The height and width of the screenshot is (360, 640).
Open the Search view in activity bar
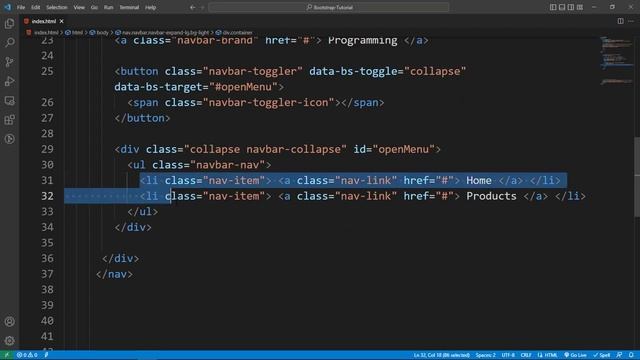(x=9, y=42)
